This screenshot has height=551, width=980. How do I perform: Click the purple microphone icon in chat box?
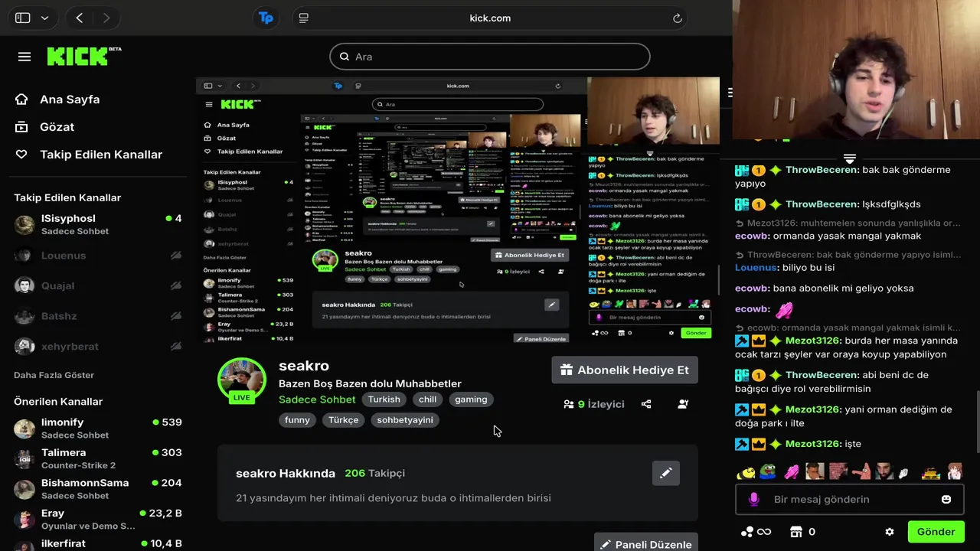pyautogui.click(x=753, y=499)
